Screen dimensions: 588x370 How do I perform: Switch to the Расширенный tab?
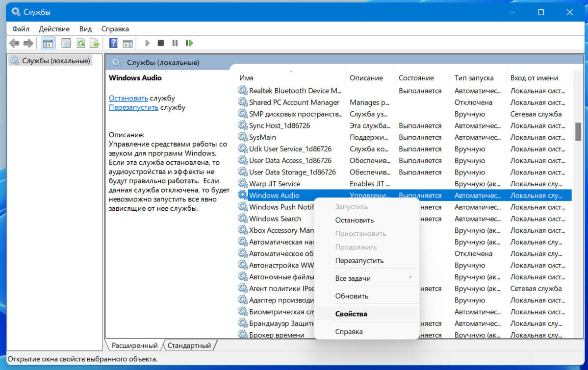[x=135, y=345]
